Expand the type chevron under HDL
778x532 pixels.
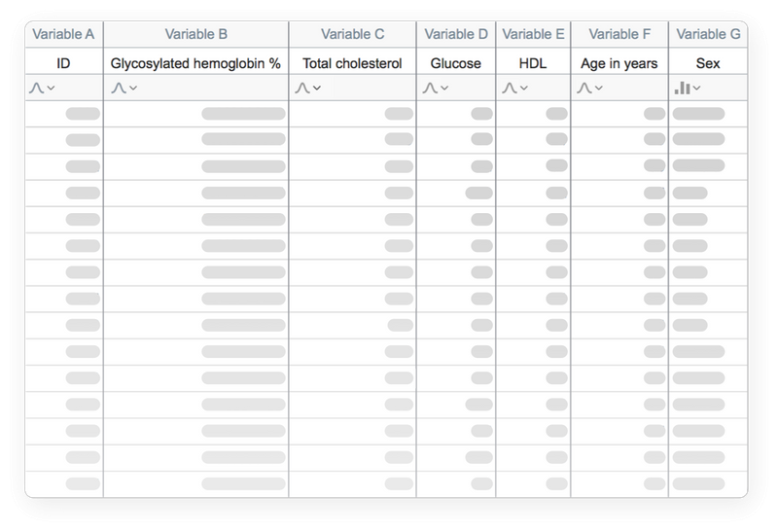[523, 89]
